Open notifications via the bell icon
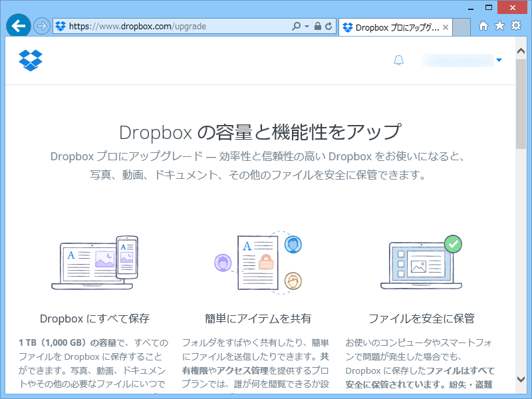 [398, 60]
